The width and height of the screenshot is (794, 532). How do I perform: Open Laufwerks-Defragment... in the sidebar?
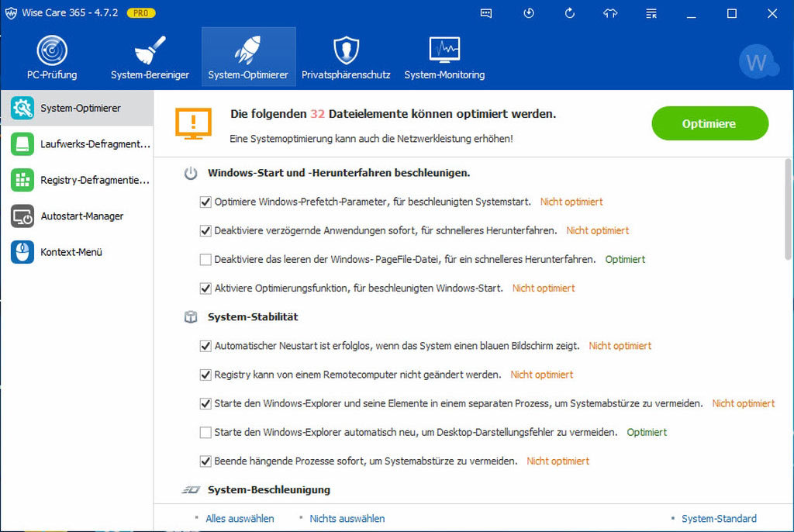click(77, 144)
